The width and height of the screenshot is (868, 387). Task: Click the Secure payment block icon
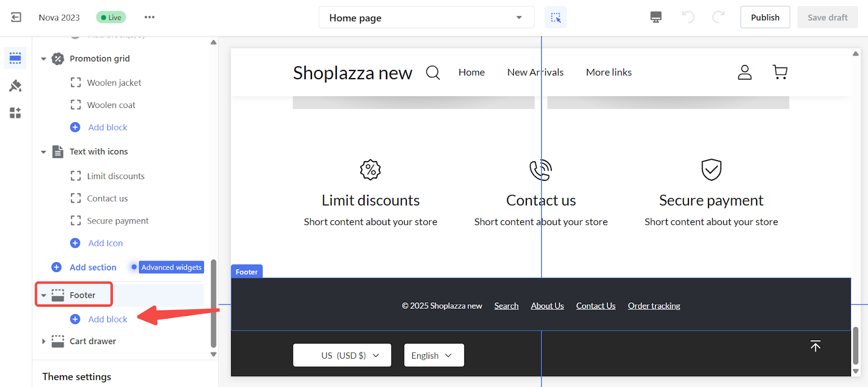coord(76,220)
